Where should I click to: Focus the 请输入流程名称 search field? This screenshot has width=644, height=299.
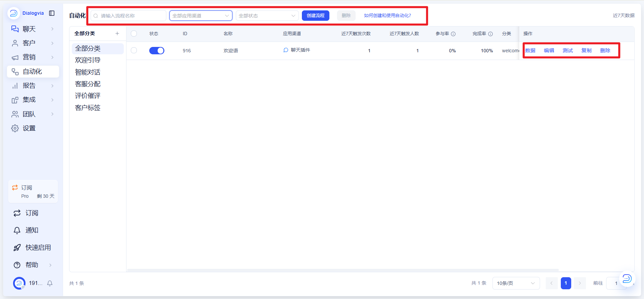click(128, 16)
